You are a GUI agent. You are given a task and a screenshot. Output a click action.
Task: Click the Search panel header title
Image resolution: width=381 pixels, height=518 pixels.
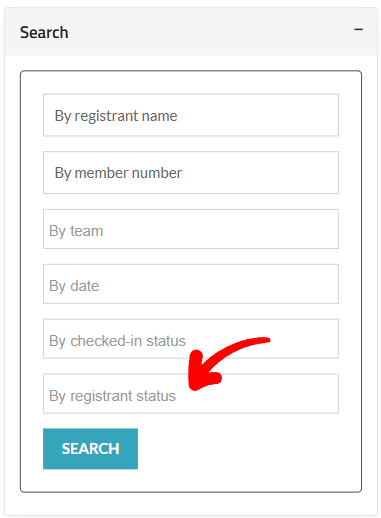tap(44, 32)
